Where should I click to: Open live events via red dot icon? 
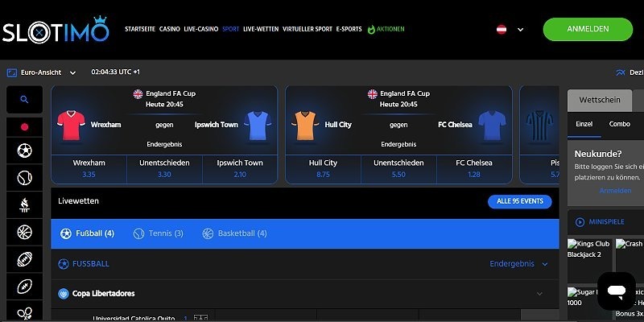(x=24, y=127)
